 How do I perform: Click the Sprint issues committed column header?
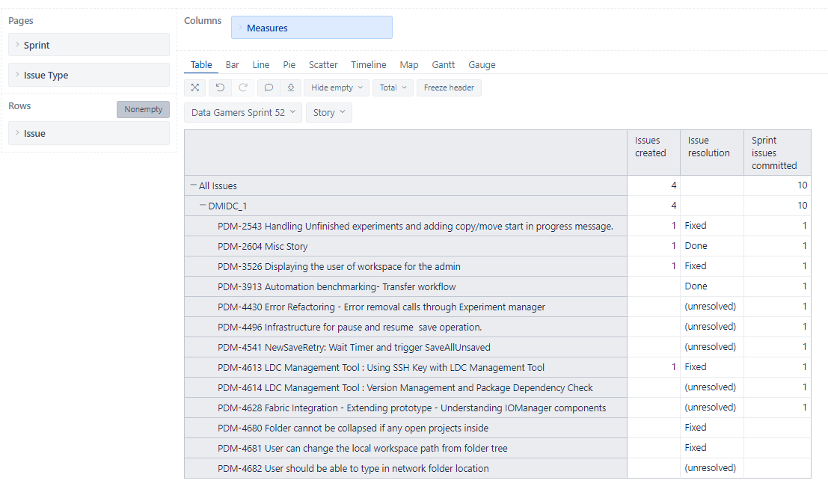click(x=777, y=153)
